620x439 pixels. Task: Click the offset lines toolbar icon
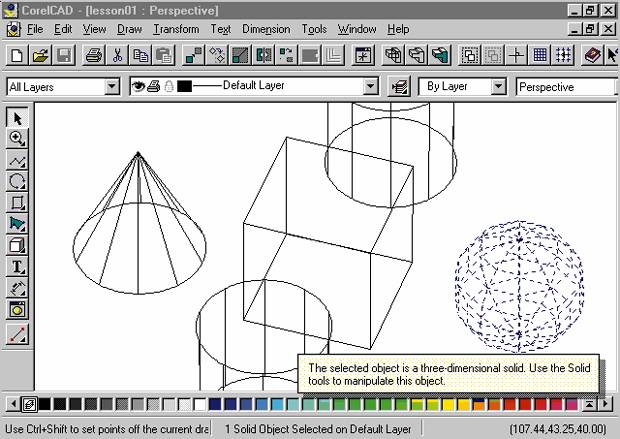coord(334,55)
